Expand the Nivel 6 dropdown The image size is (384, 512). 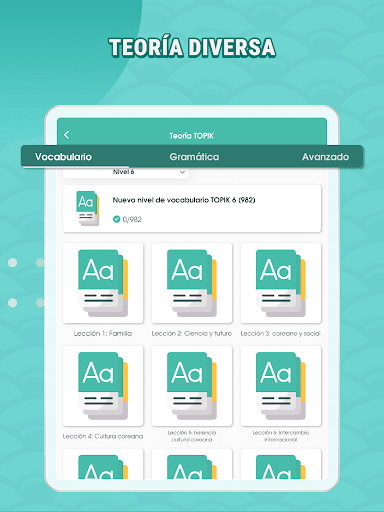click(x=126, y=172)
